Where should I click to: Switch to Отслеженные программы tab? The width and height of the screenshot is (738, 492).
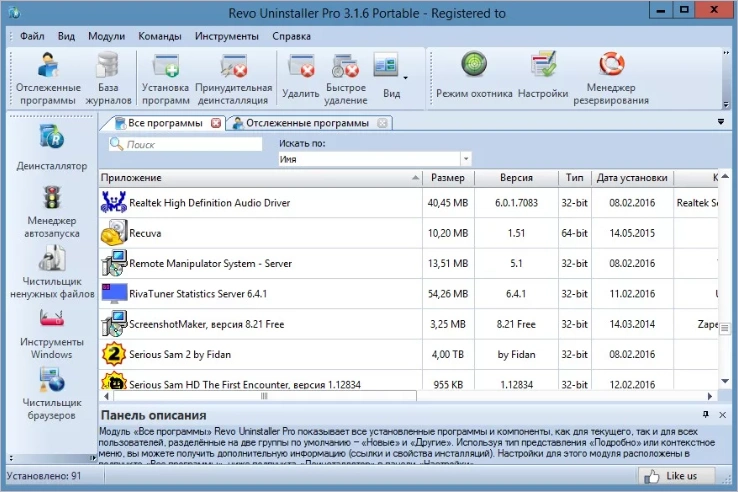pyautogui.click(x=307, y=123)
